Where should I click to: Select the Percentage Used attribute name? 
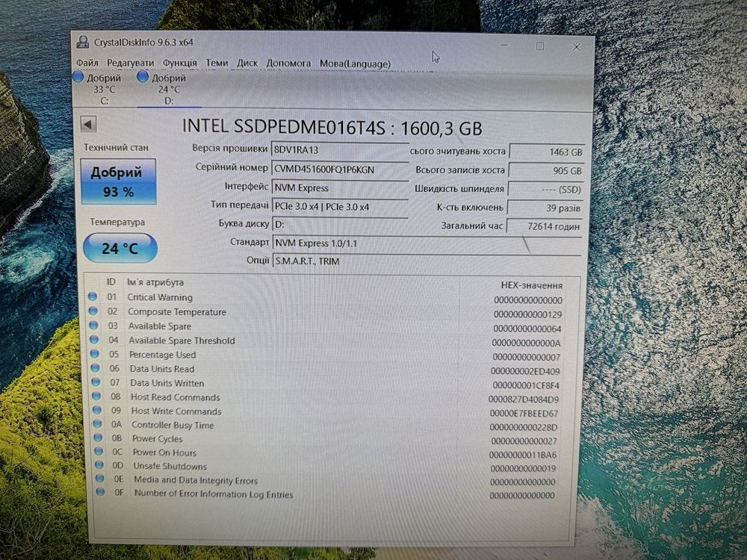coord(162,355)
